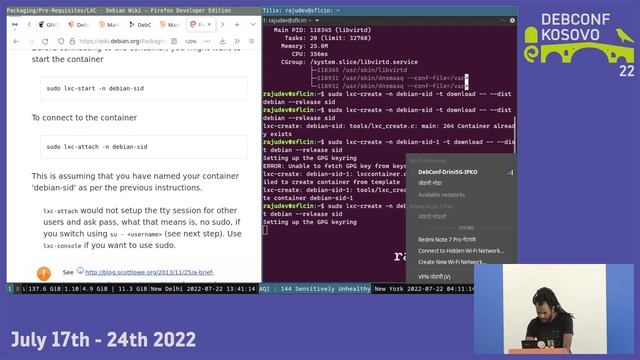Open blog.scottlowe.org link on wiki page

149,272
